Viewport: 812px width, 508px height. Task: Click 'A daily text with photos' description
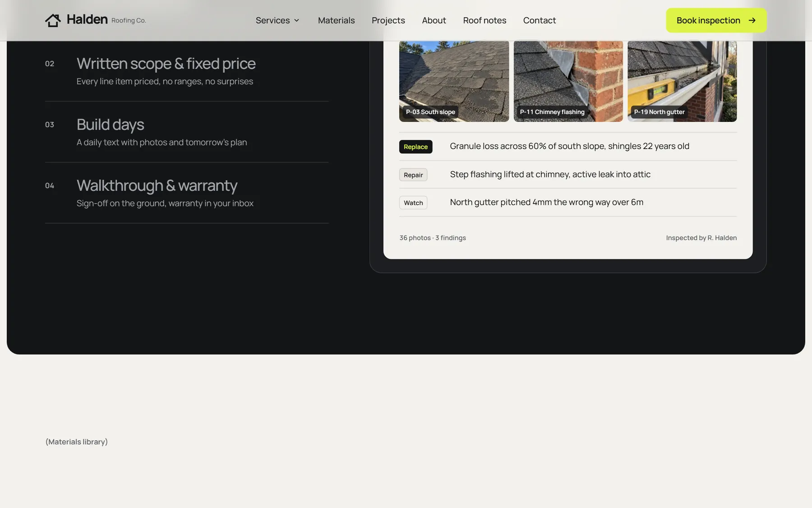point(161,142)
